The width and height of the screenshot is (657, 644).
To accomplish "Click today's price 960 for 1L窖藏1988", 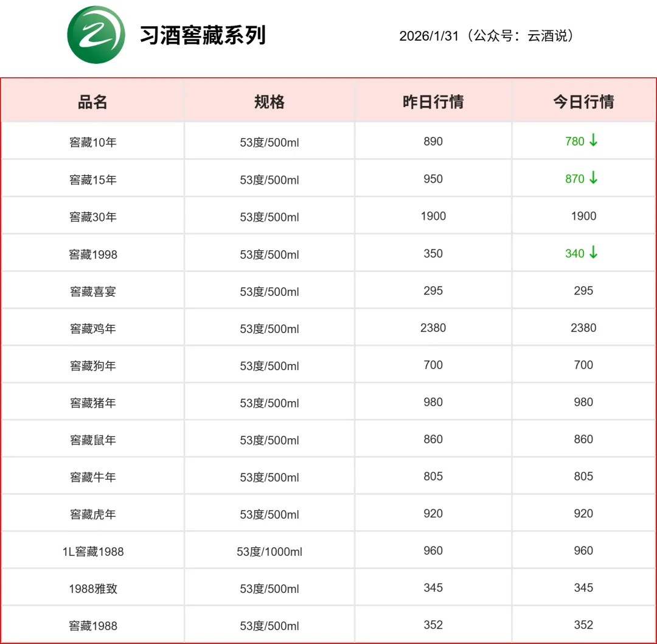I will tap(583, 550).
